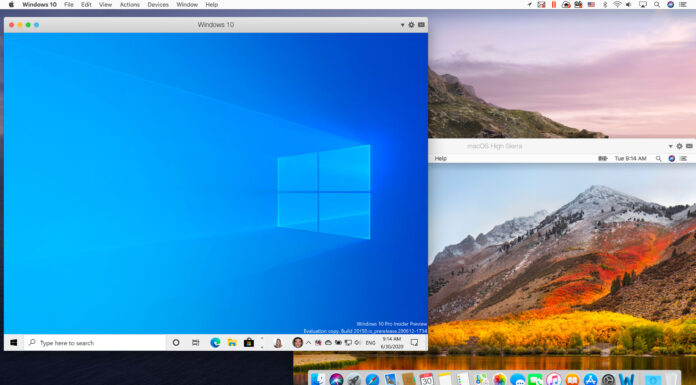Viewport: 696px width, 385px height.
Task: Open Photos from the Dock
Action: point(499,380)
